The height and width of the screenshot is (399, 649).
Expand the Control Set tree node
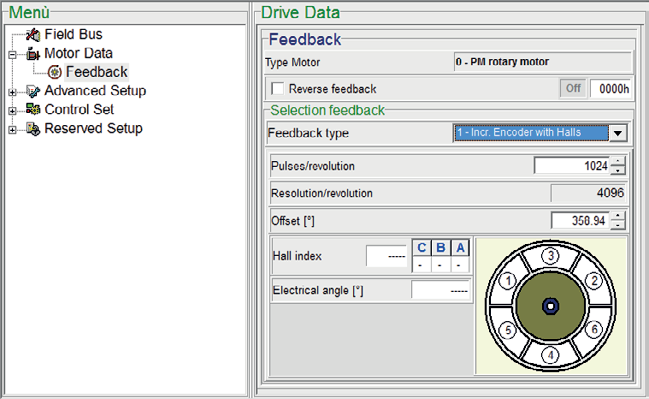pyautogui.click(x=12, y=111)
